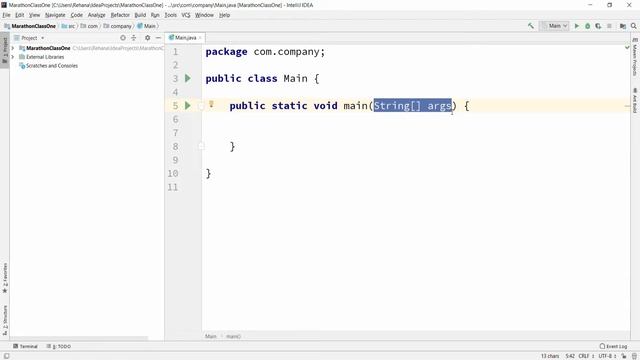Click tool windows quick access icon bottom left
640x360 pixels.
(x=7, y=356)
